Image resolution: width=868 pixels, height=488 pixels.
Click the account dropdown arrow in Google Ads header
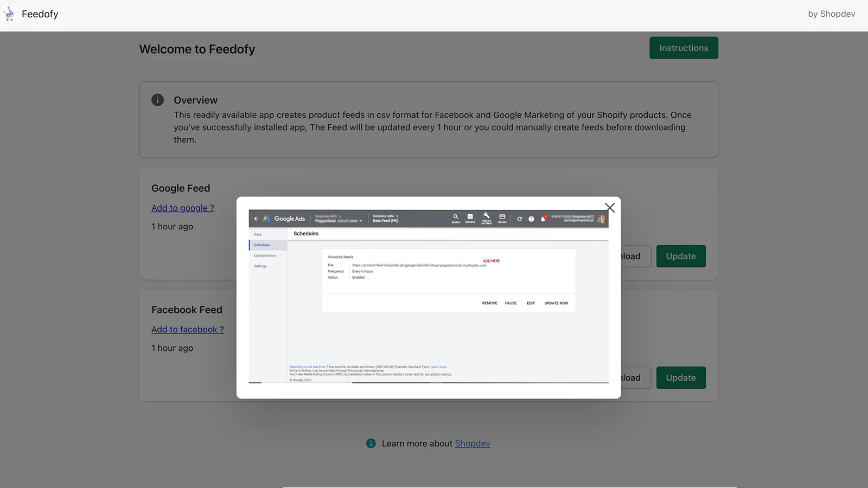360,221
